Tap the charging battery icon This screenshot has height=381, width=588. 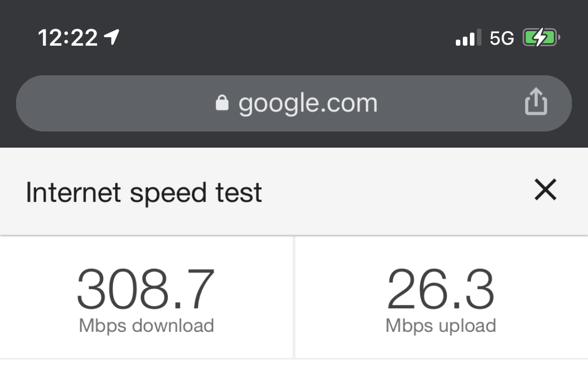tap(541, 38)
